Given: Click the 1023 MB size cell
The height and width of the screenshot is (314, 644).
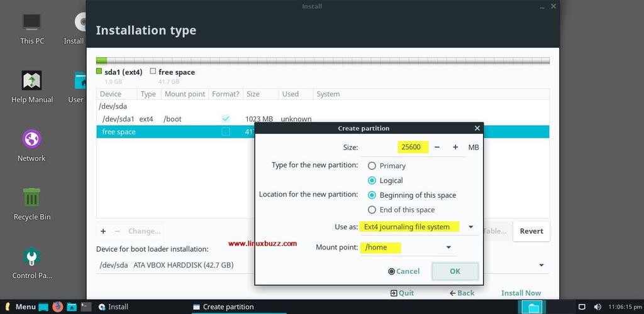Looking at the screenshot, I should click(258, 119).
